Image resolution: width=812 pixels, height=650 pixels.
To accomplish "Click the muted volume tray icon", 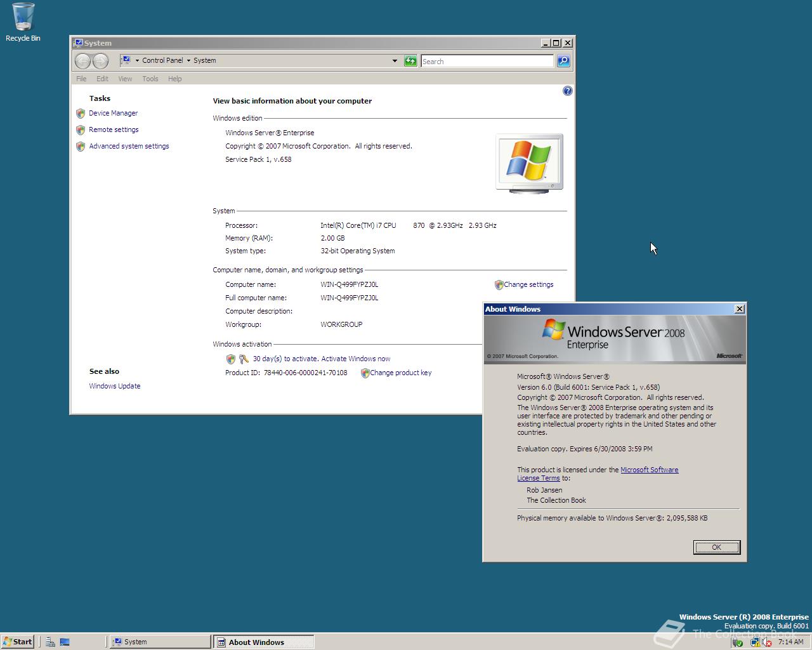I will (767, 642).
